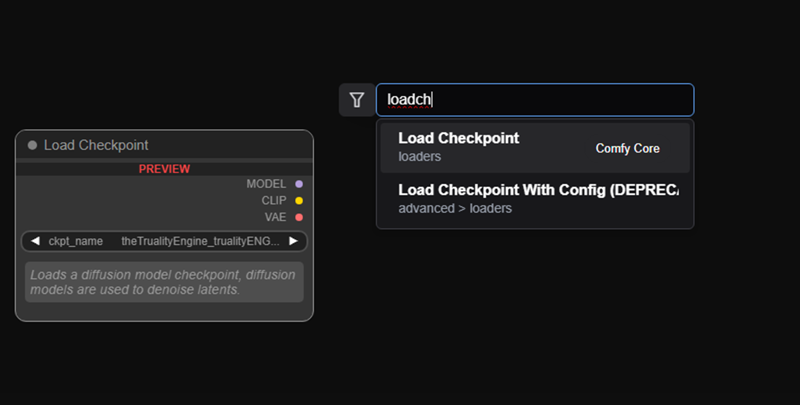
Task: Open the theTrualityEngine checkpoint name dropdown
Action: pos(200,241)
